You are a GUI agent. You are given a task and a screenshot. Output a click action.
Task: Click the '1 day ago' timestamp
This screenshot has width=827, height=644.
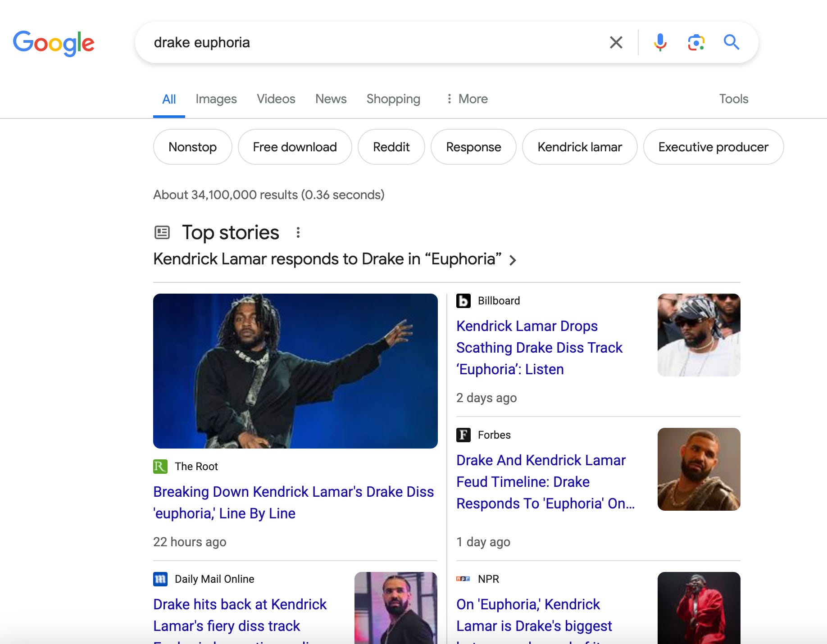[x=483, y=542]
